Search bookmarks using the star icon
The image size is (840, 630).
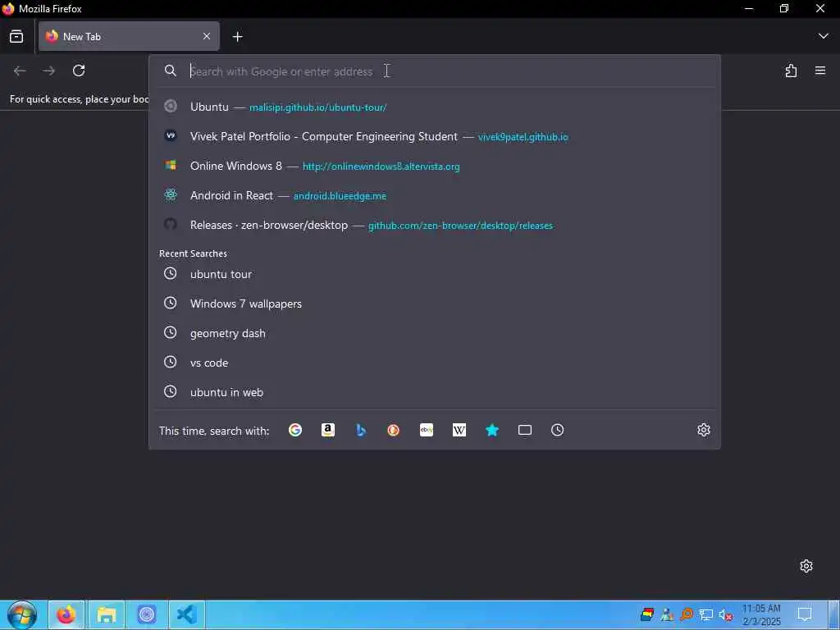click(x=492, y=430)
